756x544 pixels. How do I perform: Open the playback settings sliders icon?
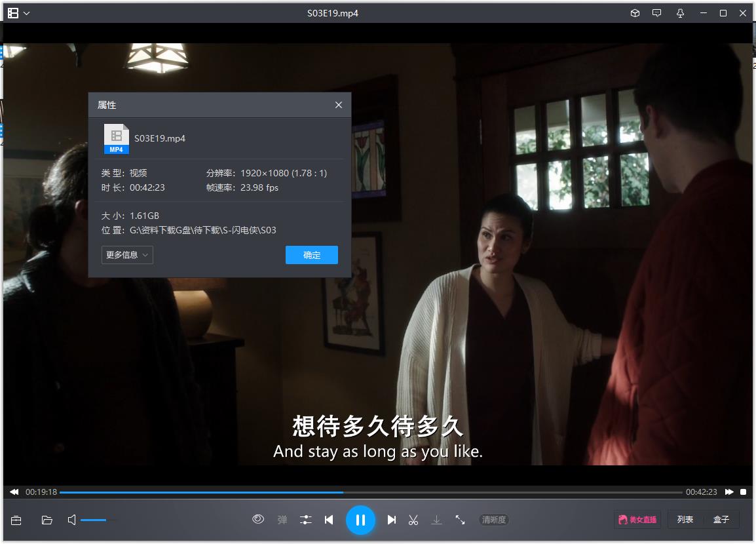[306, 520]
